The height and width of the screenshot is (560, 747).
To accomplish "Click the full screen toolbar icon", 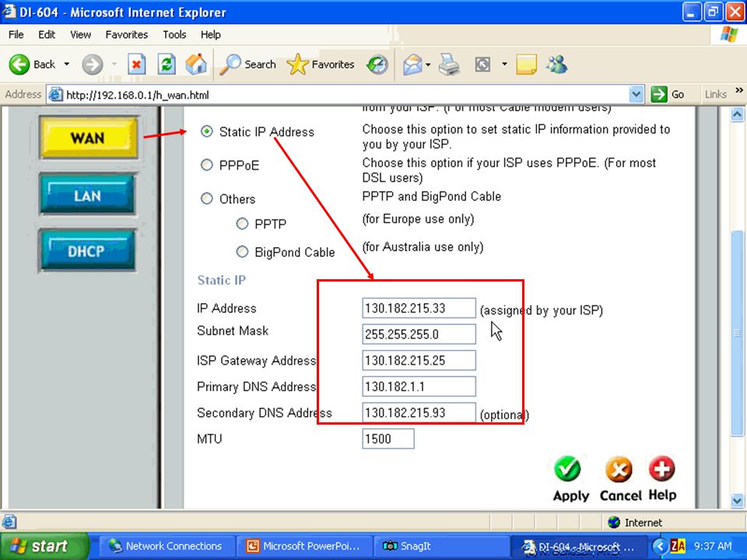I will coord(482,65).
